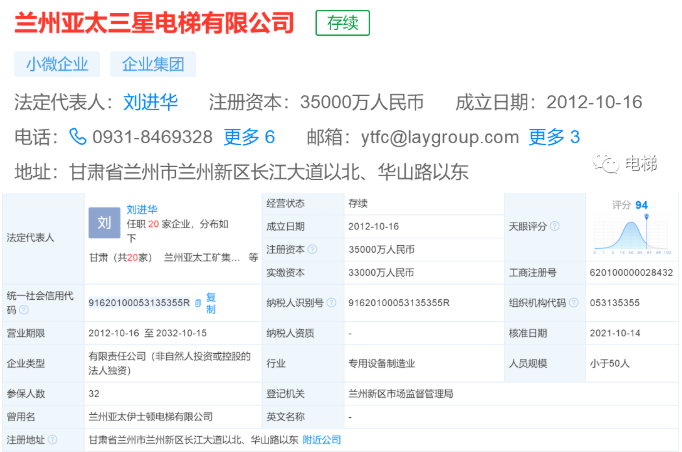682x452 pixels.
Task: Click the phone icon before 0931-8469328
Action: [x=77, y=137]
